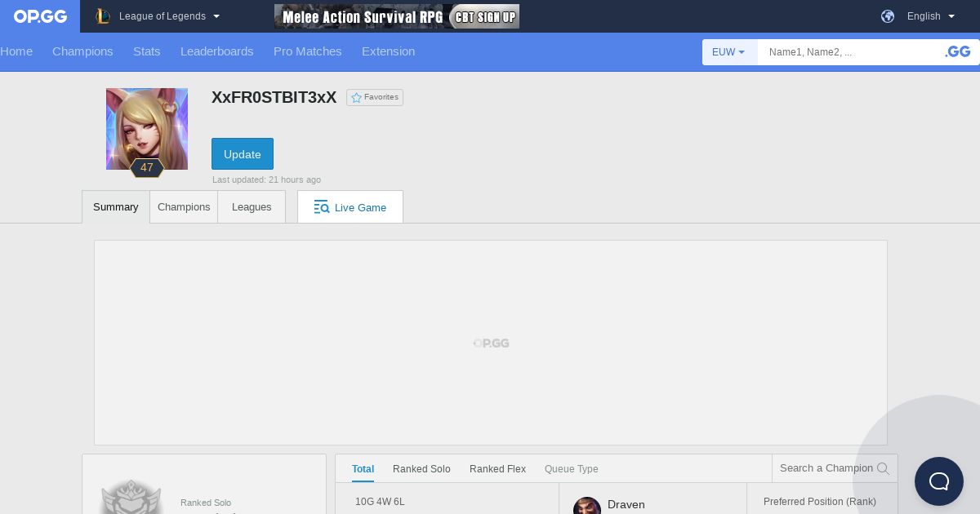Focus the Search a Champion field
Screen dimensions: 980x514
(826, 468)
